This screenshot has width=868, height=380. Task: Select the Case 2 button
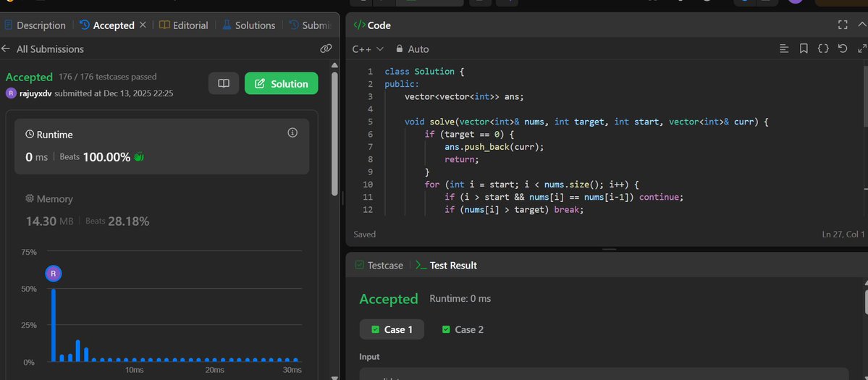[463, 329]
